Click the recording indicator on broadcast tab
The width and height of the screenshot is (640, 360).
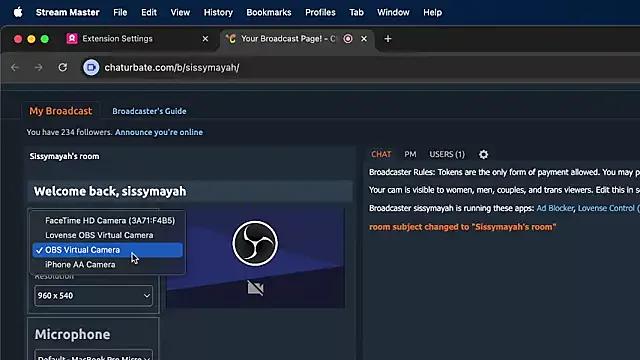(348, 39)
